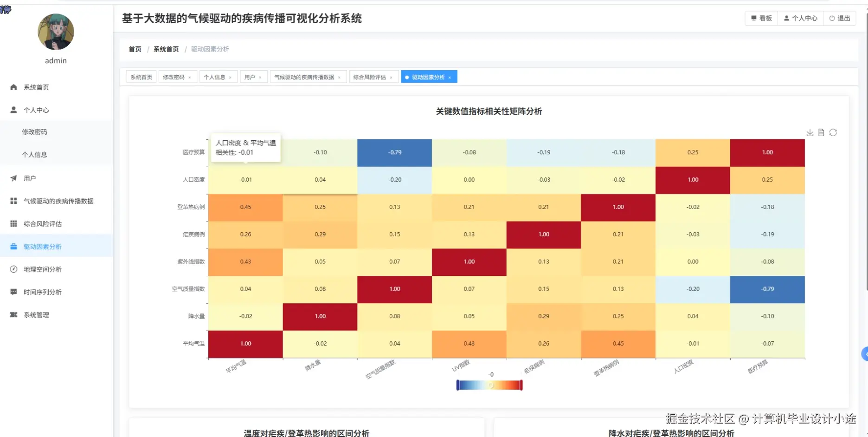Image resolution: width=868 pixels, height=437 pixels.
Task: Switch to the 综合风险评估 tab
Action: 370,77
